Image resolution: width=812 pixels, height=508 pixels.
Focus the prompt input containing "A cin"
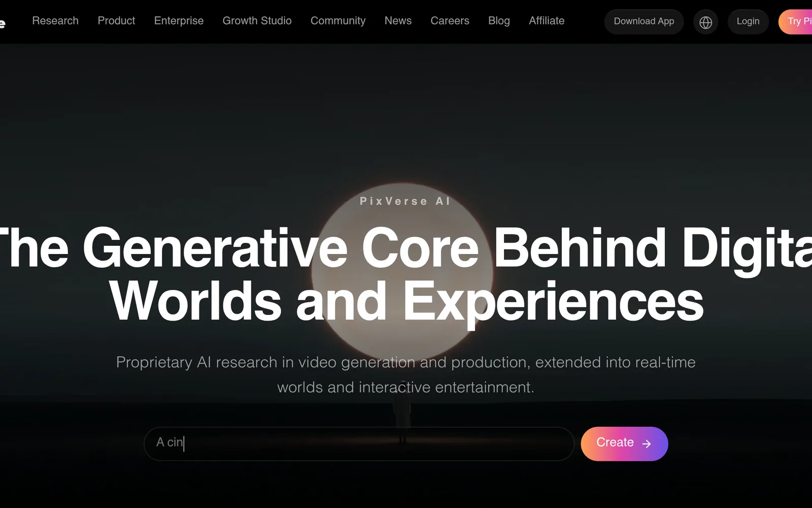tap(359, 443)
